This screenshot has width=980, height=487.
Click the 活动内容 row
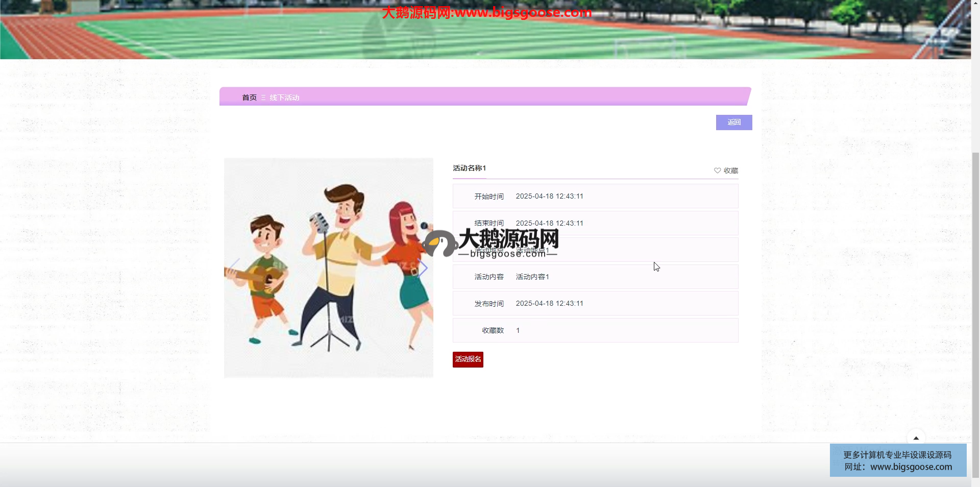595,277
